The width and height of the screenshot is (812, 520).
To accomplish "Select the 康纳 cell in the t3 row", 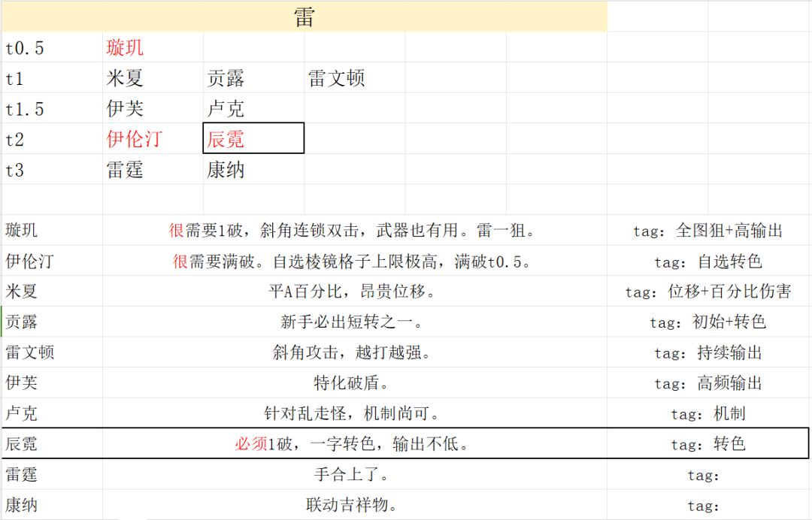I will pyautogui.click(x=254, y=169).
